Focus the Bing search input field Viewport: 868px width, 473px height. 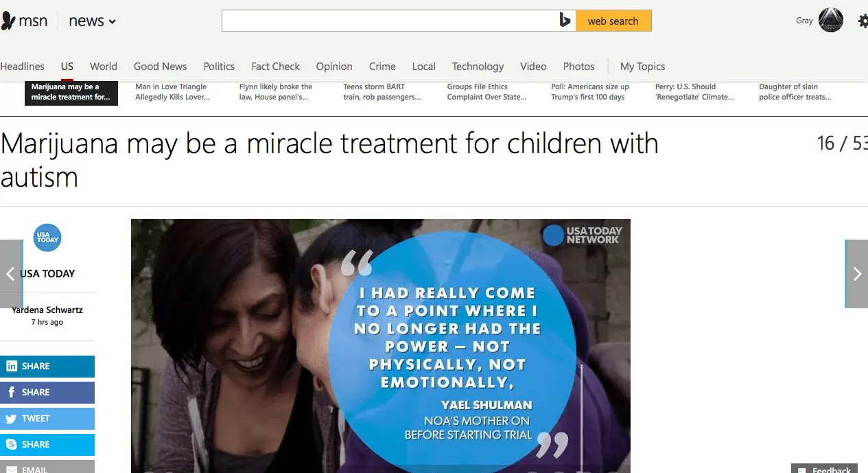point(390,21)
